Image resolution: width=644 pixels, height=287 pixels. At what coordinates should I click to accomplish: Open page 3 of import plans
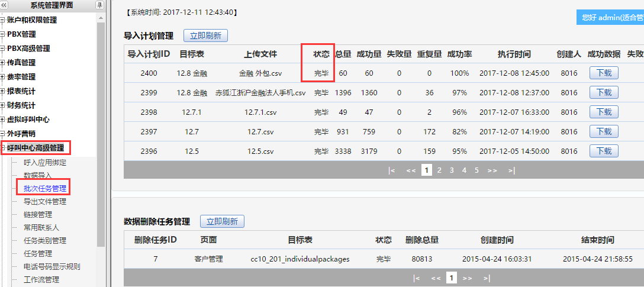click(x=452, y=170)
